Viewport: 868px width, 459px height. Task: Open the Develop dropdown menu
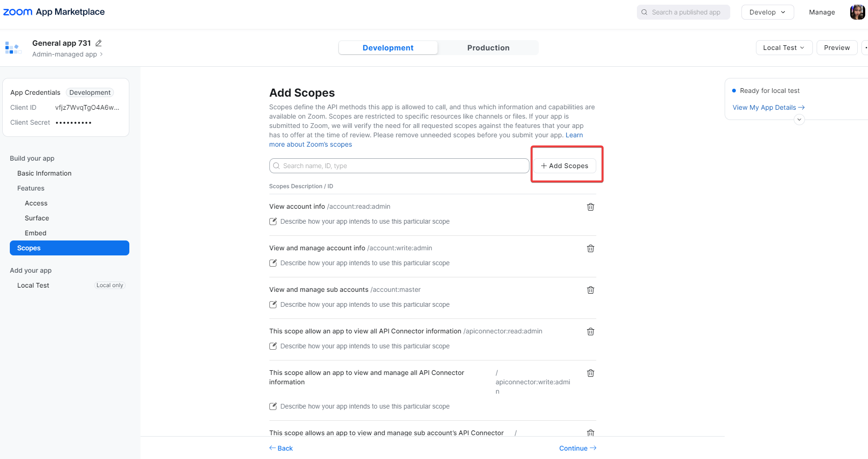[x=767, y=12]
